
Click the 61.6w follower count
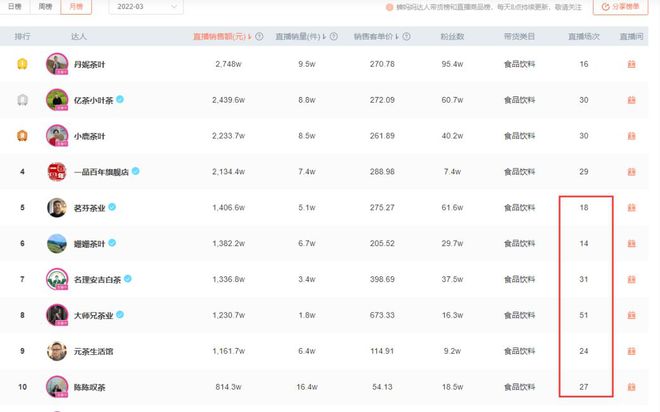tap(452, 207)
